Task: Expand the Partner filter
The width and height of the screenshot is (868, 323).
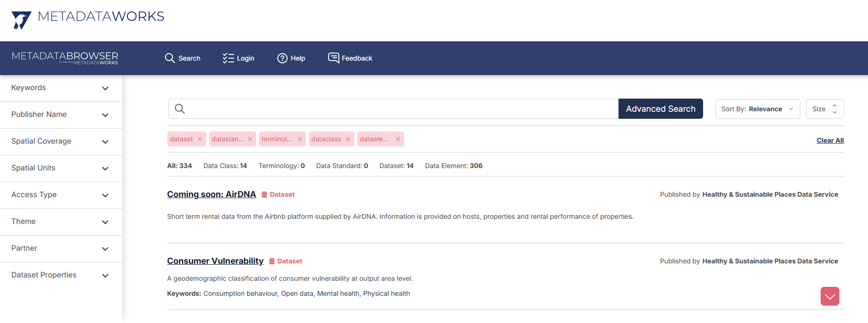Action: pos(61,249)
